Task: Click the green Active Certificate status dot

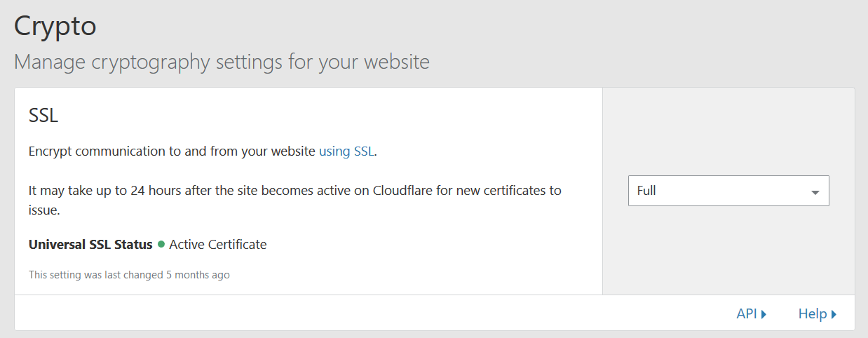Action: click(161, 245)
